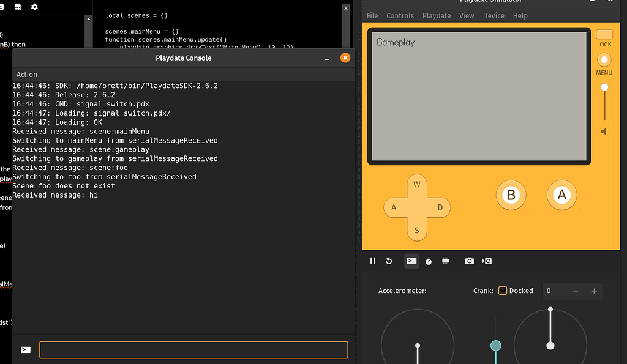Toggle the Crank Docked checkbox
This screenshot has height=364, width=627.
pos(503,291)
